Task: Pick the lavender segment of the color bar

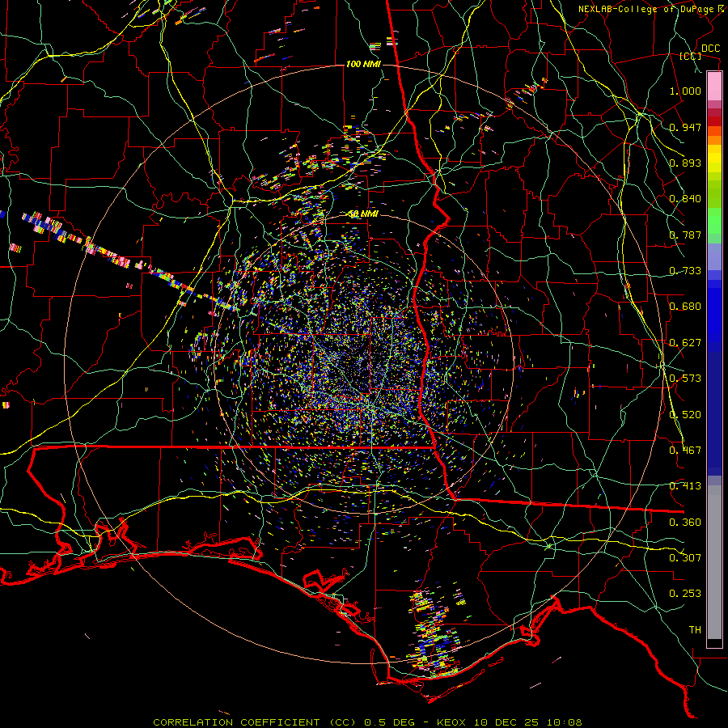Action: coord(714,256)
